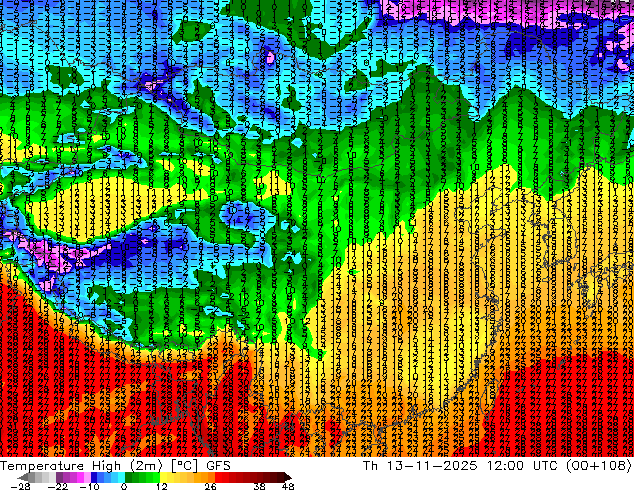Click the "38" legend value
Image resolution: width=634 pixels, height=490 pixels.
[260, 486]
